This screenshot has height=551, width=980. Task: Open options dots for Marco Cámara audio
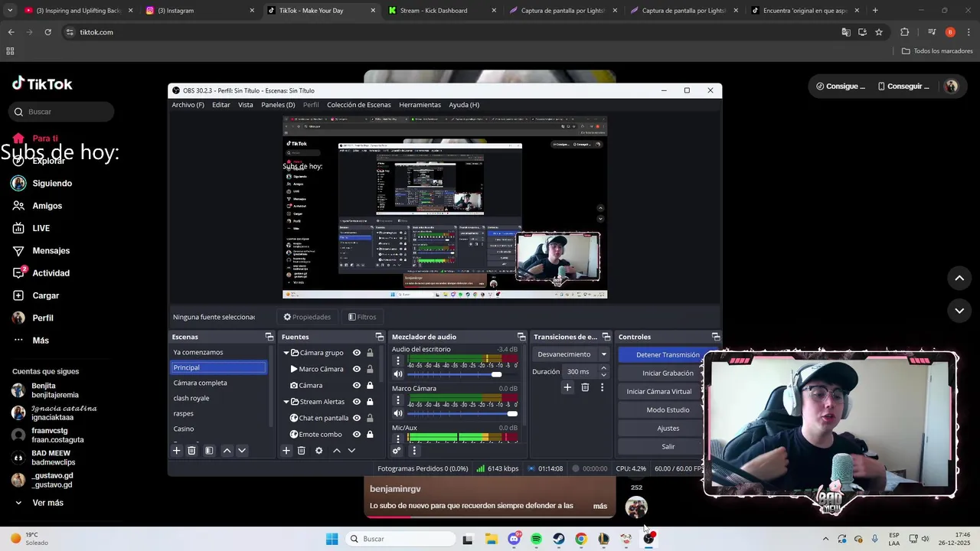[x=397, y=399]
